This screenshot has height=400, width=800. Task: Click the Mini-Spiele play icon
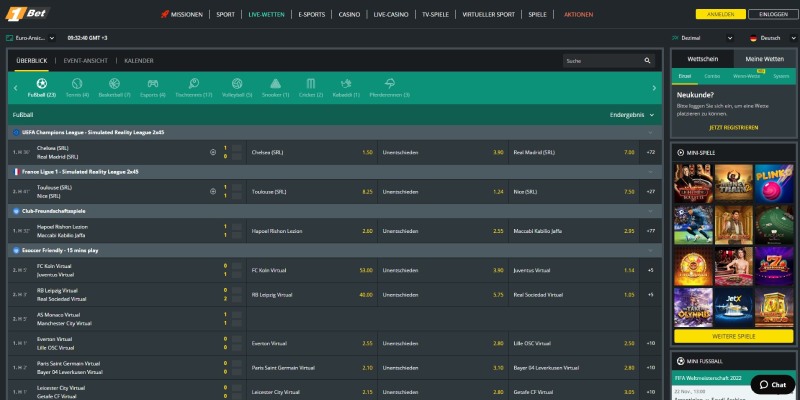point(680,153)
